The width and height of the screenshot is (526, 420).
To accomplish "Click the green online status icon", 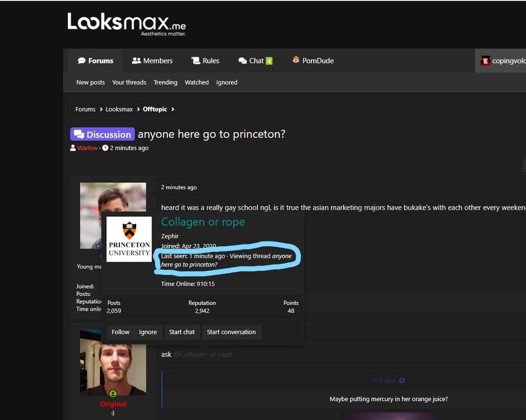I will pos(113,393).
